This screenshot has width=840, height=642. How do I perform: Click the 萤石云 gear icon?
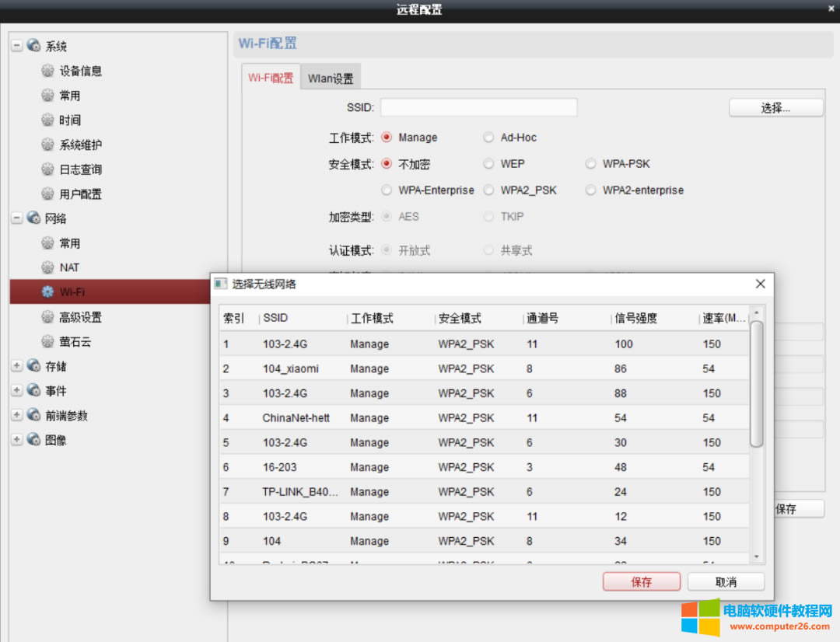(x=48, y=342)
